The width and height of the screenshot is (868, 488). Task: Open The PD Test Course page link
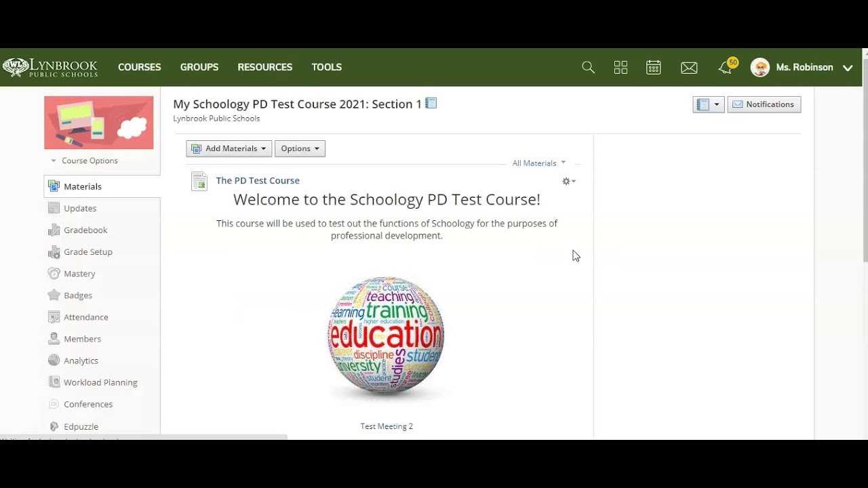258,180
